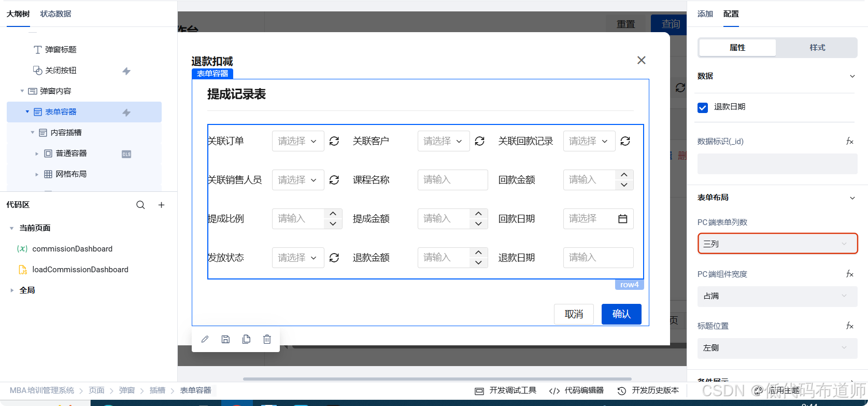868x406 pixels.
Task: Click fx expression icon for PC端组件宽度
Action: pos(850,274)
